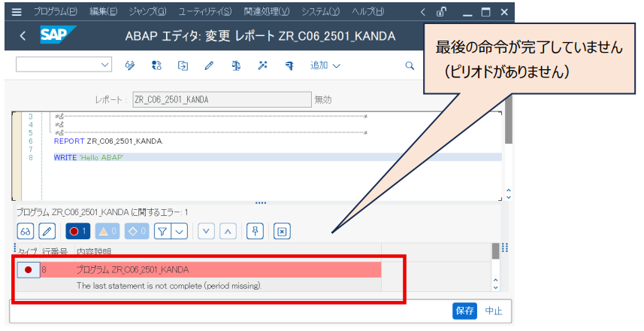Screen dimensions: 644x331
Task: Click the 行番号 column header
Action: click(x=55, y=251)
